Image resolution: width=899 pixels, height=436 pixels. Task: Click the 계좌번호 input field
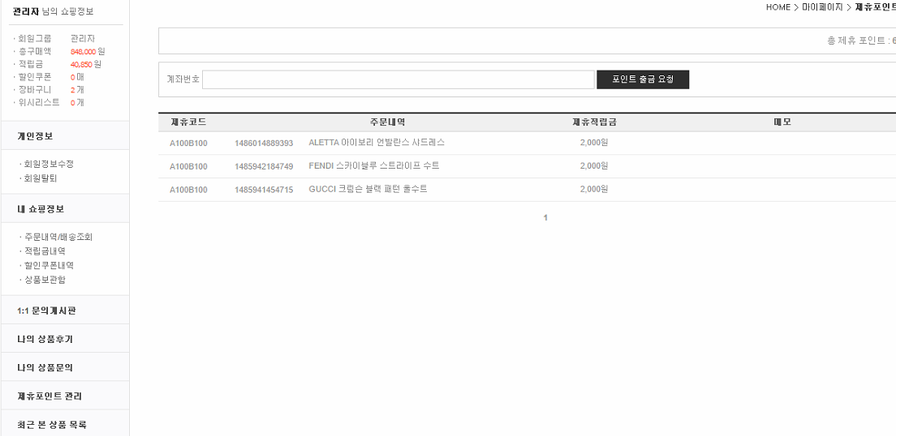point(398,80)
